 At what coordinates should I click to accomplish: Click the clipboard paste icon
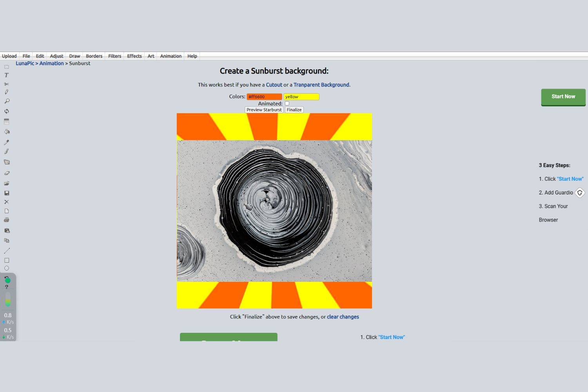(x=7, y=230)
